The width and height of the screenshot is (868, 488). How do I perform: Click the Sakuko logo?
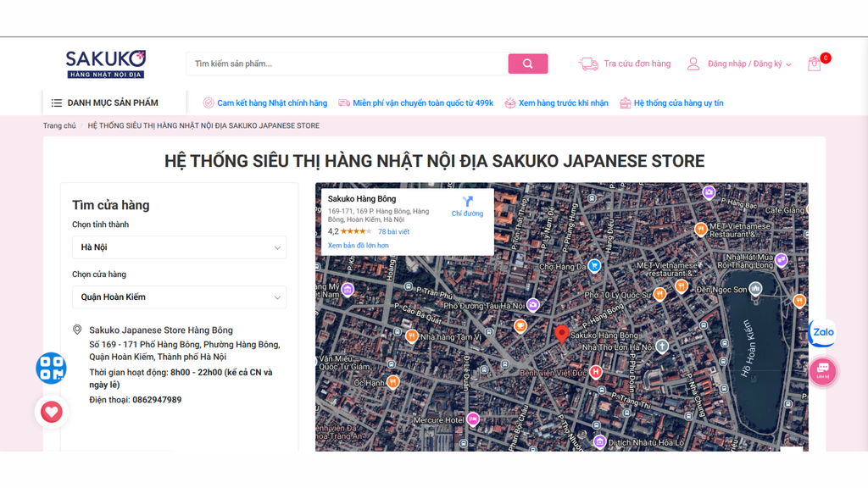(106, 64)
